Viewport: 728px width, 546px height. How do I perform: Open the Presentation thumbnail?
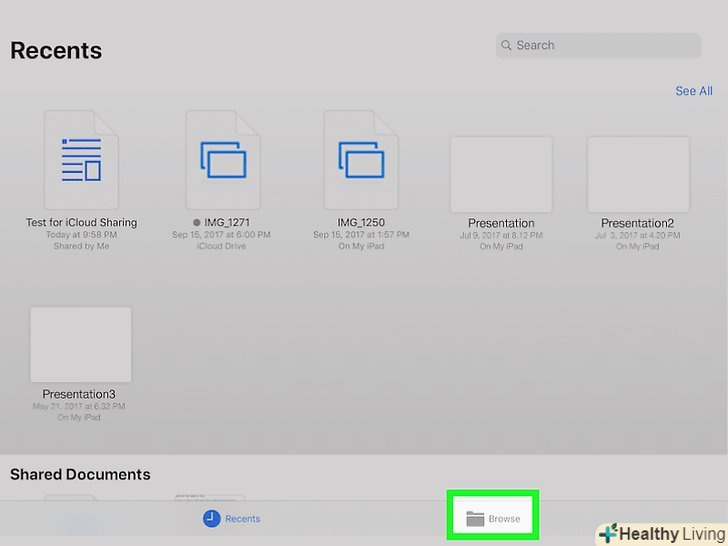pyautogui.click(x=501, y=174)
